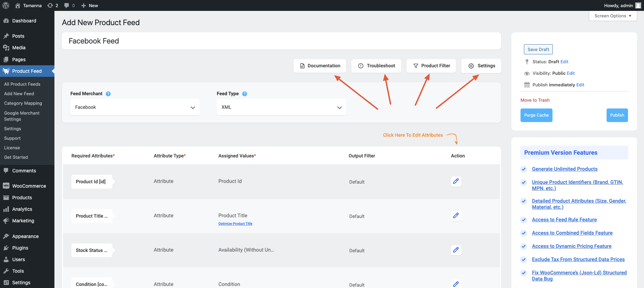Open Access to Dynamic Pricing Feature link
Image resolution: width=644 pixels, height=288 pixels.
[x=572, y=246]
